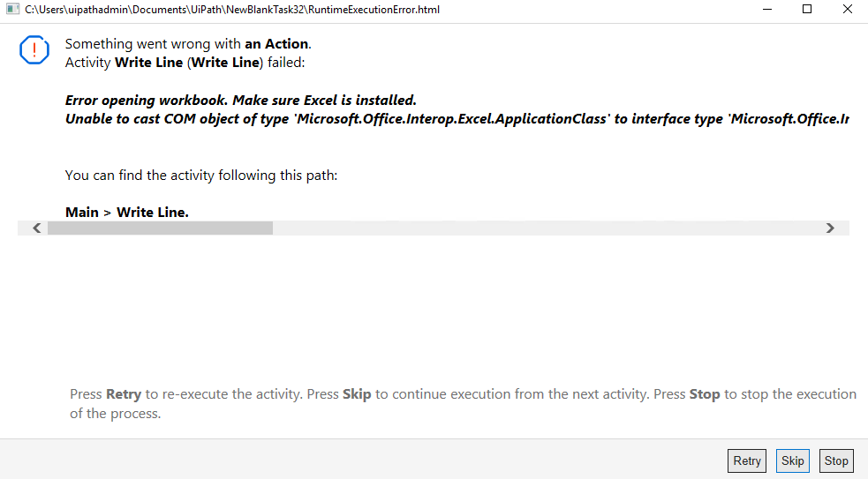The height and width of the screenshot is (479, 868).
Task: Minimize the error dialog window
Action: tap(766, 10)
